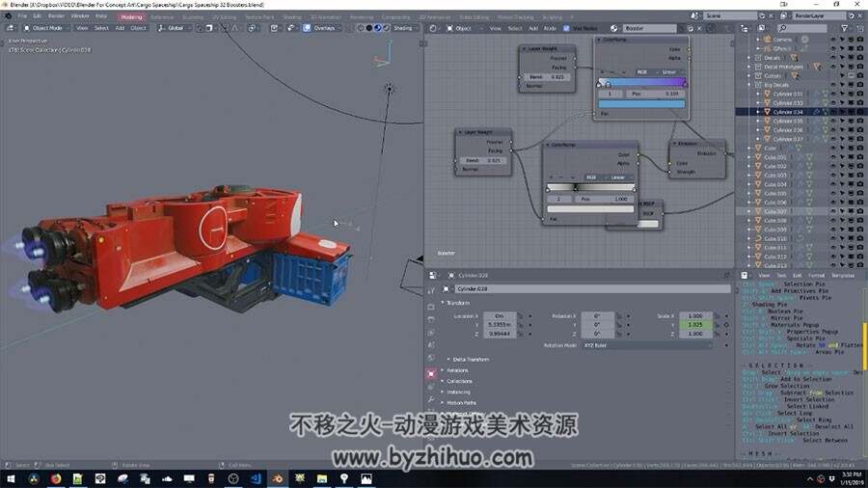Open the Object properties tab icon
This screenshot has height=488, width=868.
[431, 373]
